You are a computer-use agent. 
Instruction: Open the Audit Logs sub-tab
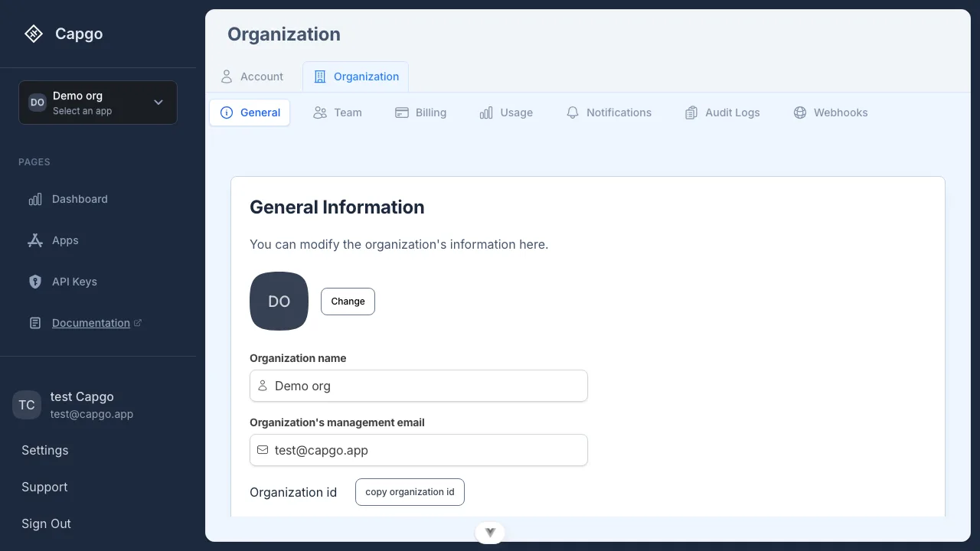tap(723, 112)
